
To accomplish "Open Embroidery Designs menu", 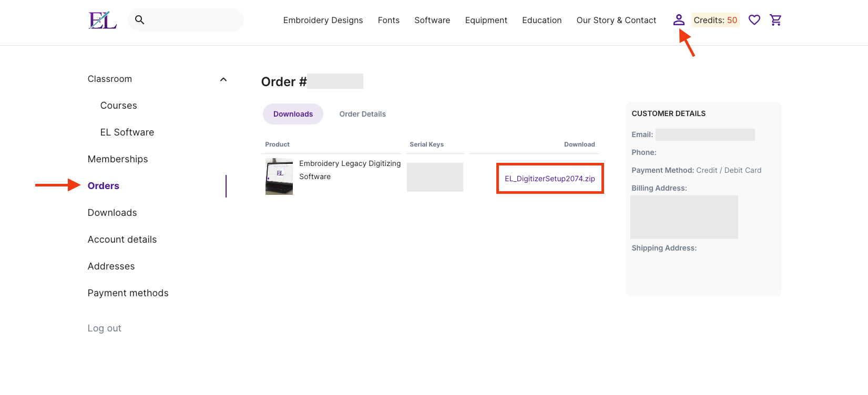I will point(323,20).
